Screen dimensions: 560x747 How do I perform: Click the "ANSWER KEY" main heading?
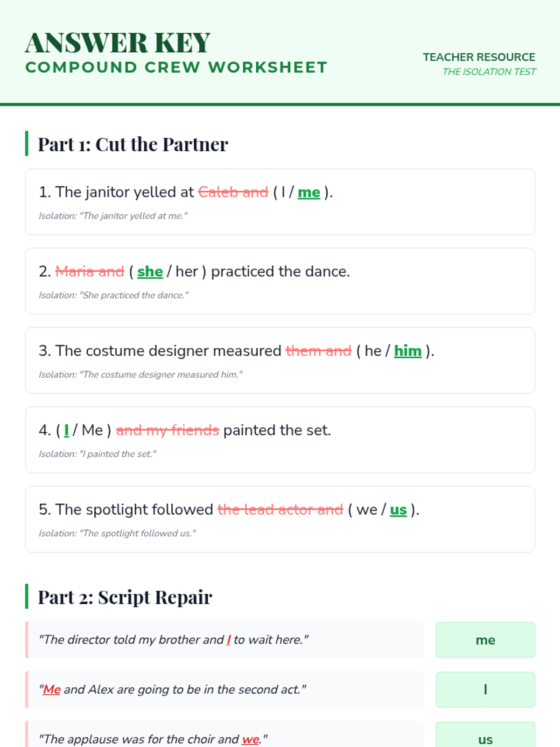point(118,43)
